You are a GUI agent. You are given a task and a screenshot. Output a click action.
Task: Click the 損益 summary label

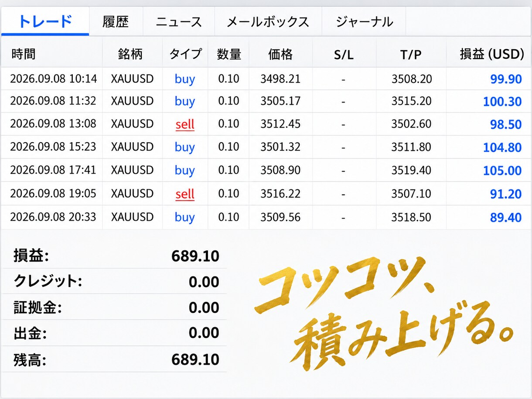click(x=31, y=256)
